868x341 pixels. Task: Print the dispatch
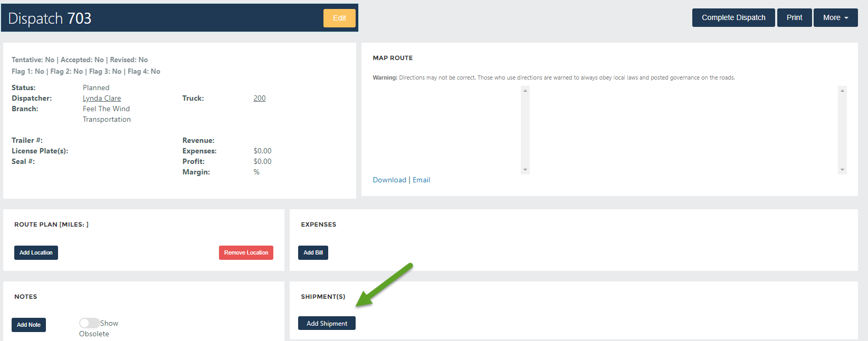(794, 17)
